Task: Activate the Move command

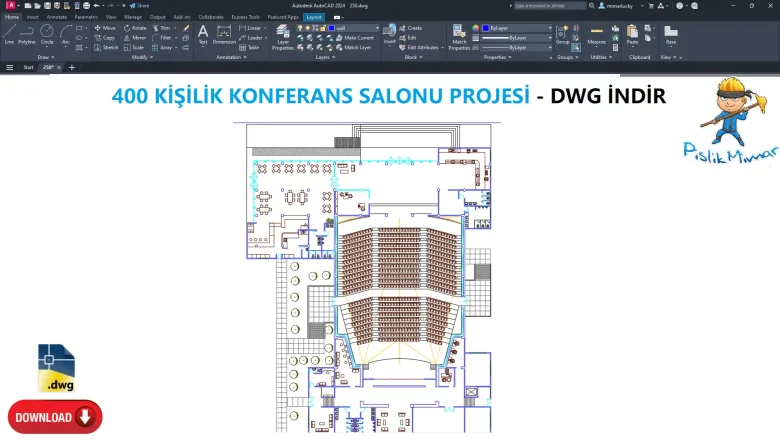Action: [x=105, y=28]
